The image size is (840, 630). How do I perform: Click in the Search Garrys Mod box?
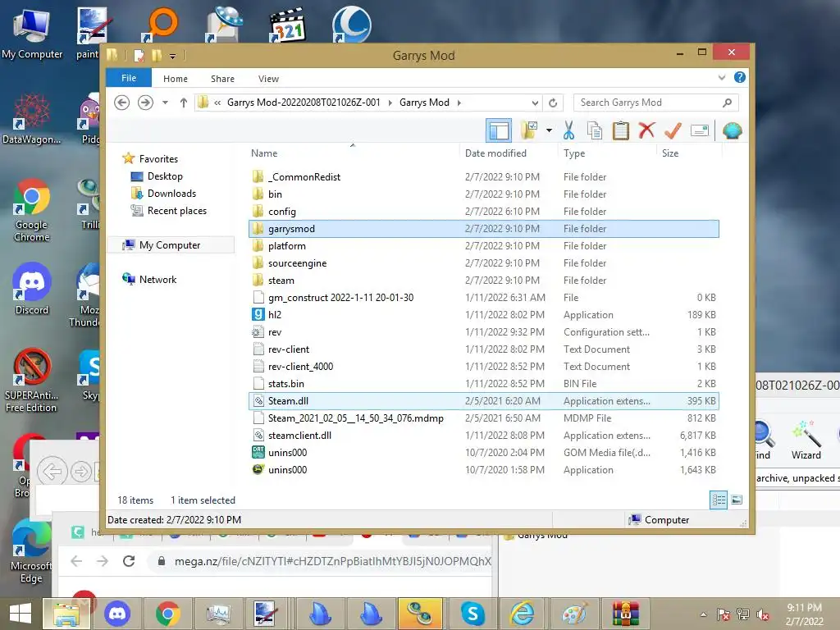(x=655, y=103)
